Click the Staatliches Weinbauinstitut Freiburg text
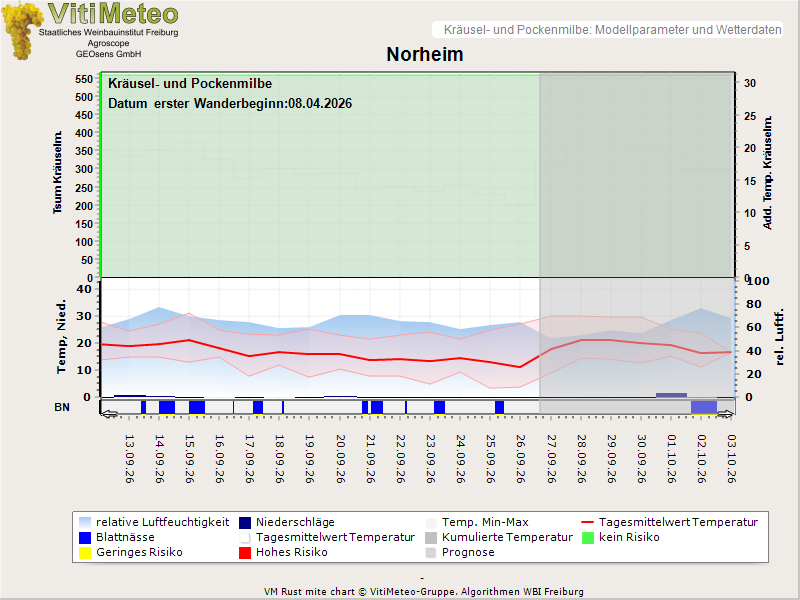 [109, 32]
